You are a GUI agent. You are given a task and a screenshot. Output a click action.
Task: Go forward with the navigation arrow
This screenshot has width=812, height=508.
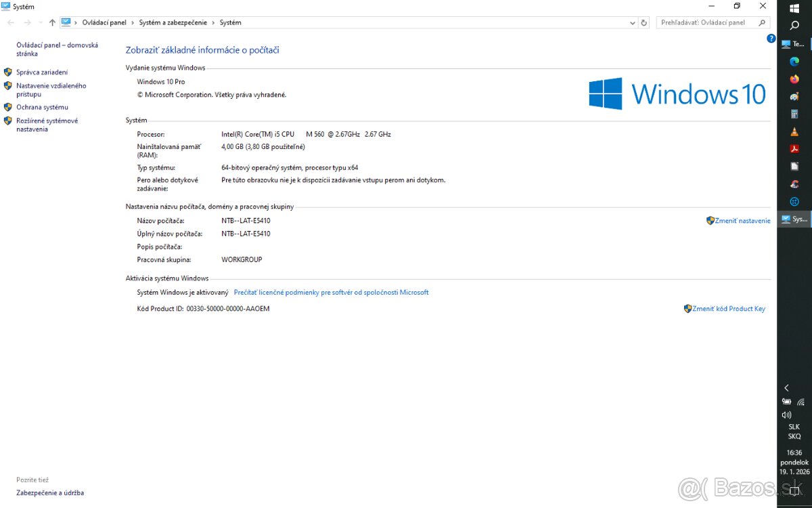point(28,22)
